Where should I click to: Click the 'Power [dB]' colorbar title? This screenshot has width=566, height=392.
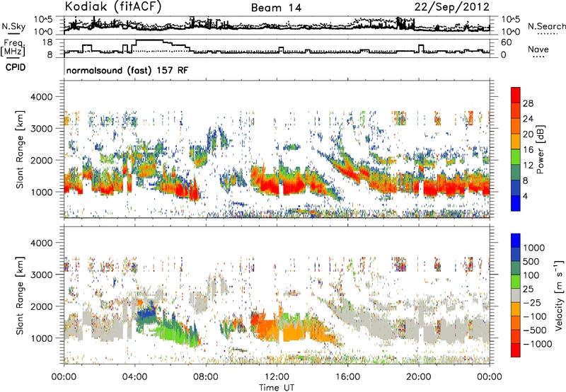click(x=540, y=149)
